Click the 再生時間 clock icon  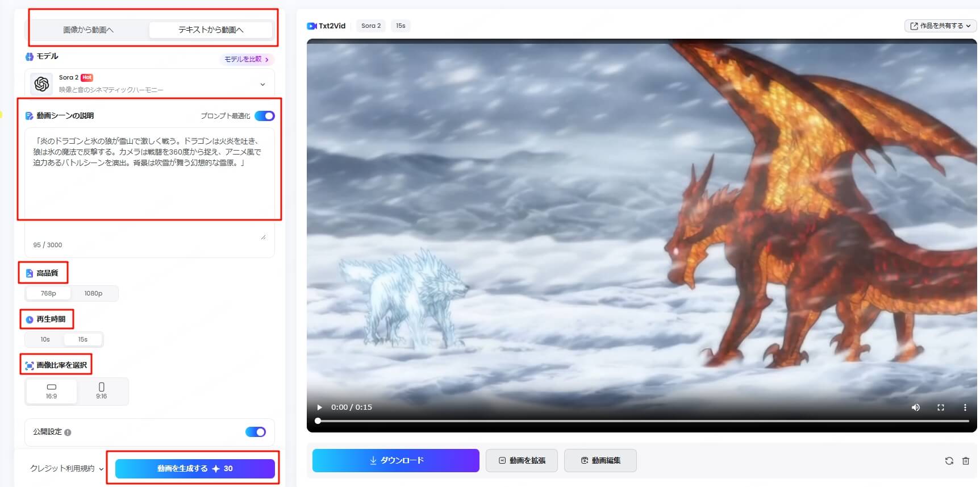[x=30, y=319]
